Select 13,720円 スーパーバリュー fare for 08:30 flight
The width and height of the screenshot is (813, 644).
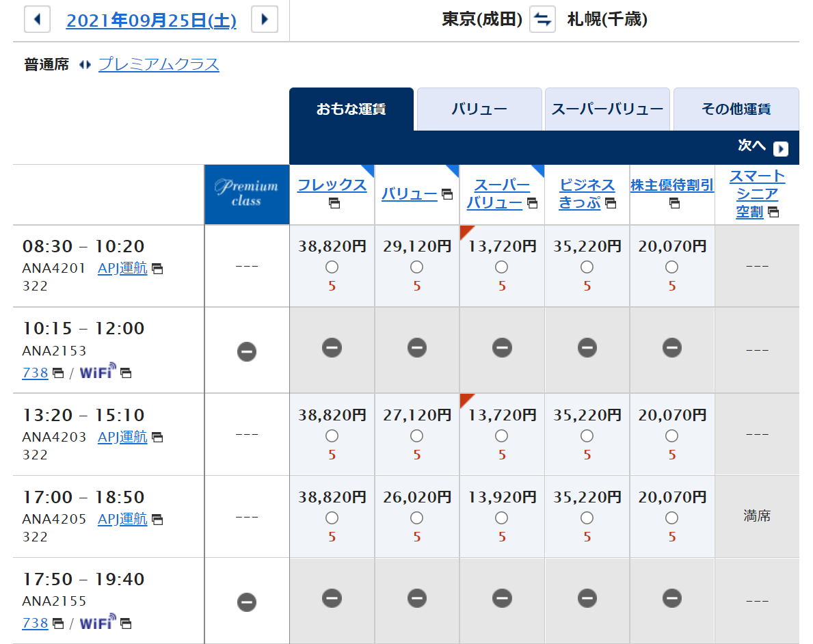pyautogui.click(x=501, y=267)
